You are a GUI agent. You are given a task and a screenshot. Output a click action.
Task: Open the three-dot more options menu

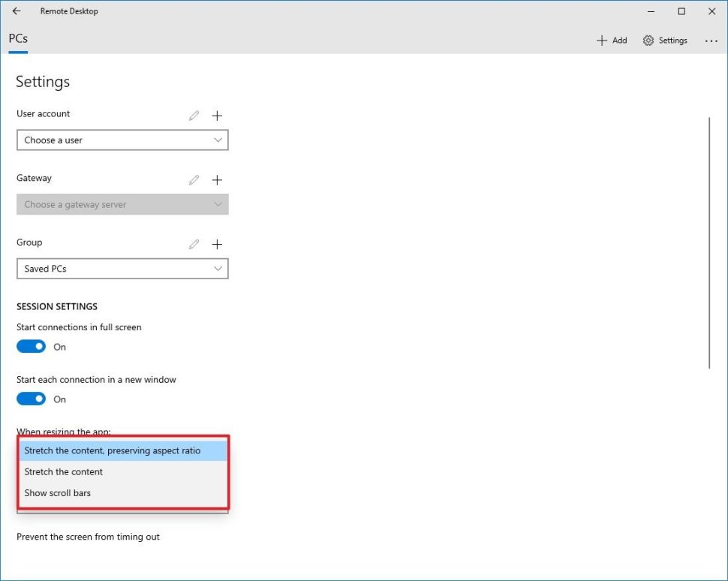[x=711, y=41]
